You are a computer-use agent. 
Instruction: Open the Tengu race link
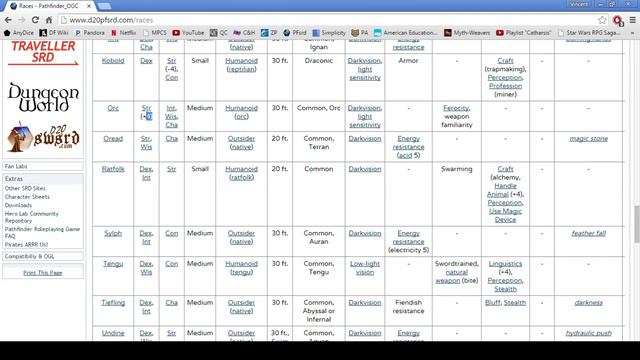[x=113, y=264]
